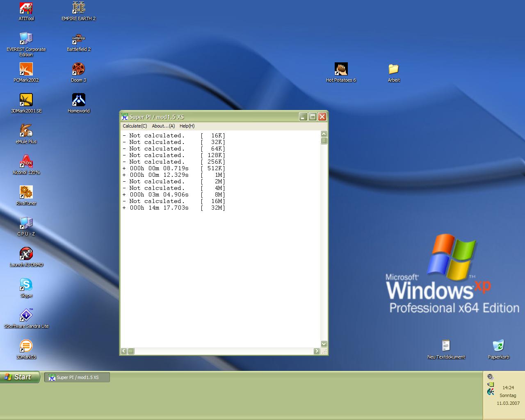The height and width of the screenshot is (420, 525).
Task: Click the CPU-Z shortcut icon
Action: tap(26, 223)
